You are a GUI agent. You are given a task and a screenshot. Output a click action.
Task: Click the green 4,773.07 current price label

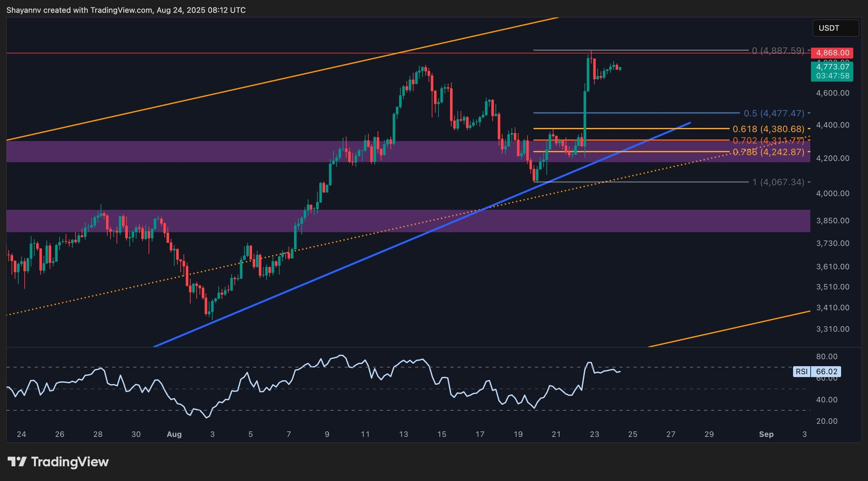pos(832,67)
